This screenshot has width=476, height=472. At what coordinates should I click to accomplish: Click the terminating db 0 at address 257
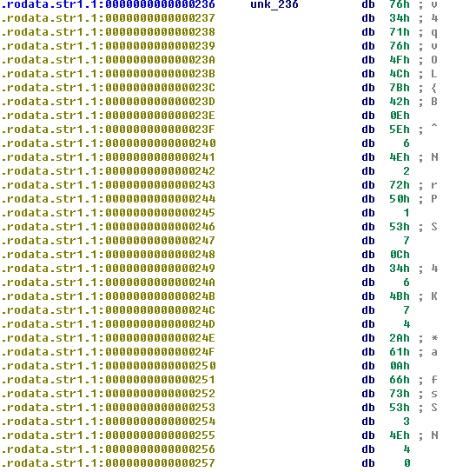(407, 463)
